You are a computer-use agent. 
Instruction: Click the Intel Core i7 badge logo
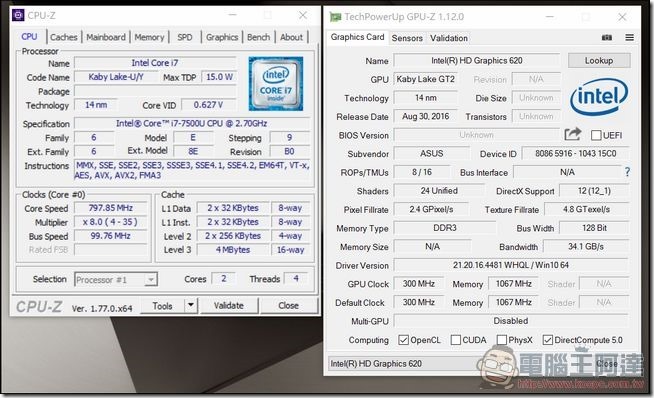pos(276,83)
